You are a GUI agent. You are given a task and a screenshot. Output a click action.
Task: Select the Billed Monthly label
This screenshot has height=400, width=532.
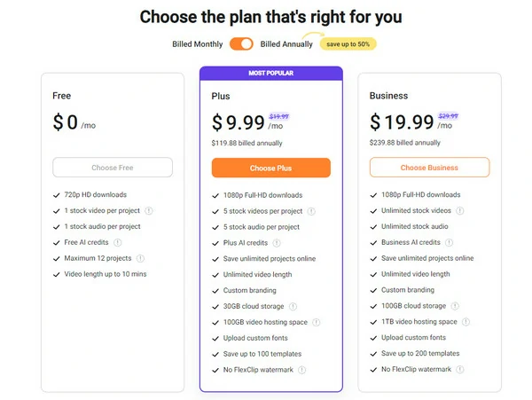pyautogui.click(x=198, y=44)
